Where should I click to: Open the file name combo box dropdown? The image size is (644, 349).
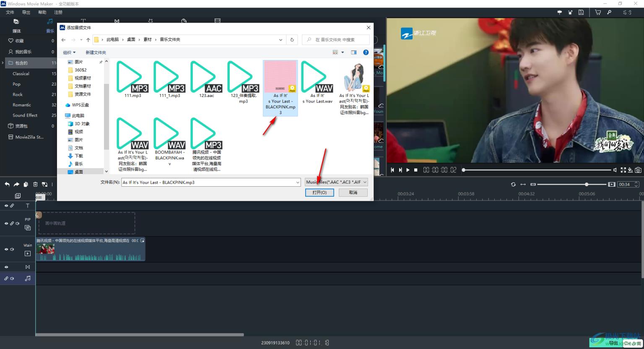tap(298, 182)
